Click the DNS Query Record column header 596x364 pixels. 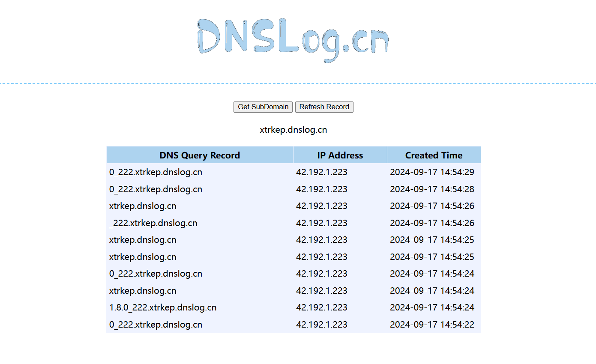pyautogui.click(x=200, y=155)
